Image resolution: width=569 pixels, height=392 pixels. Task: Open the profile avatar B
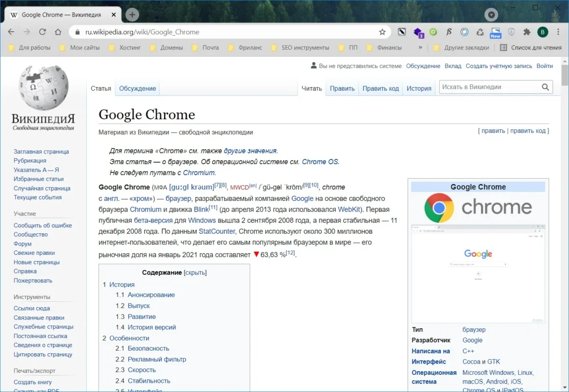543,32
